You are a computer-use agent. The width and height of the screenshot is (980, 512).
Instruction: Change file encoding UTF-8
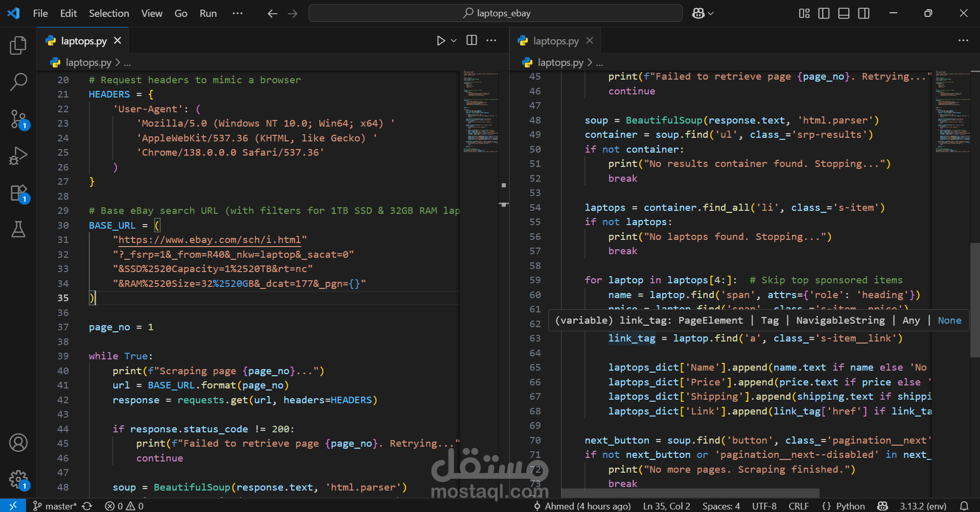pyautogui.click(x=764, y=506)
